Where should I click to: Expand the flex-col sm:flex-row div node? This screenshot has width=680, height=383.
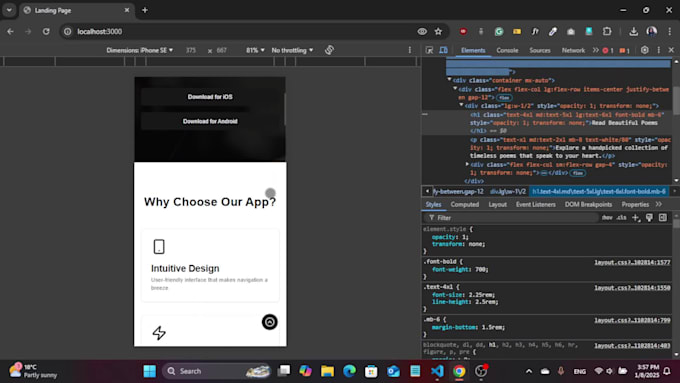pyautogui.click(x=467, y=164)
